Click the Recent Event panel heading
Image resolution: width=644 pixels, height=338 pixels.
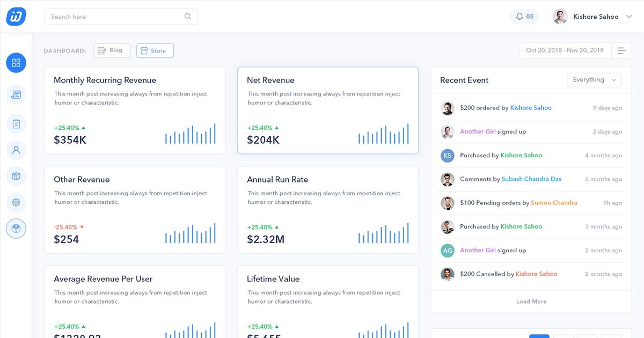(x=464, y=80)
